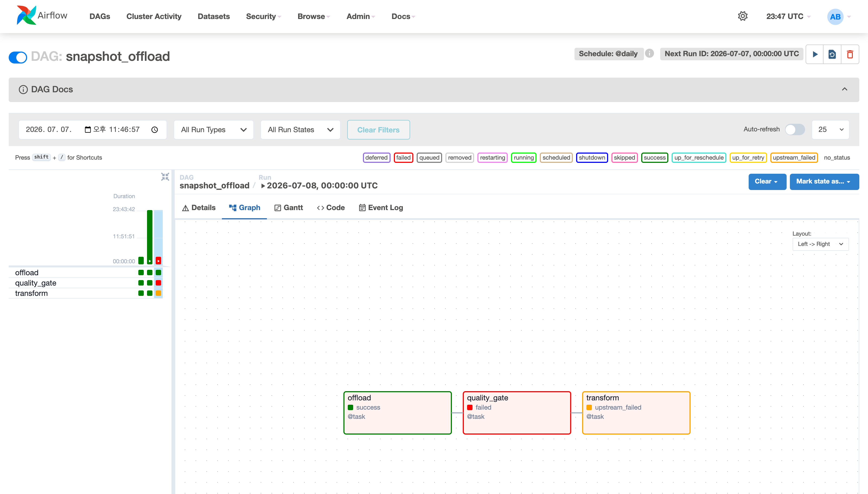This screenshot has width=868, height=494.
Task: Select the failed quality_gate grid square
Action: 158,283
